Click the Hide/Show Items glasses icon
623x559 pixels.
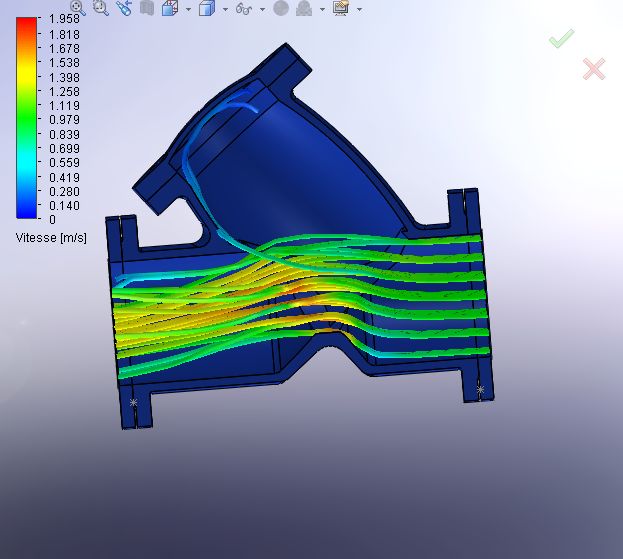click(244, 8)
